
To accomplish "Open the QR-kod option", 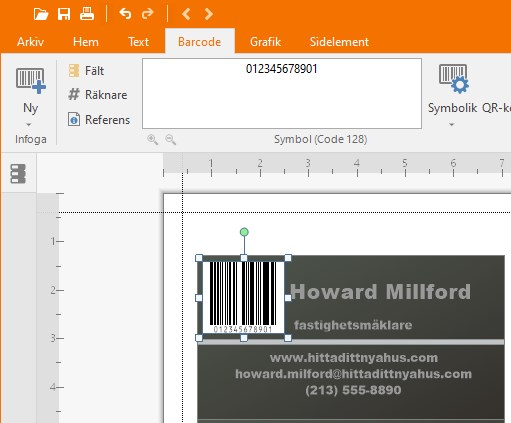I will coord(496,108).
